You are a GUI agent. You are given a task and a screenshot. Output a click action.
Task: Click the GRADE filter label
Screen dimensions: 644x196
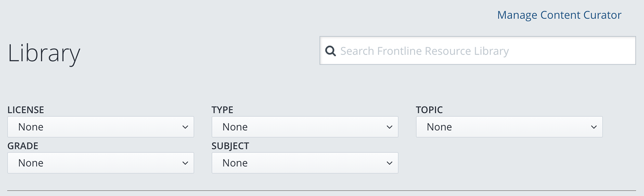click(23, 146)
